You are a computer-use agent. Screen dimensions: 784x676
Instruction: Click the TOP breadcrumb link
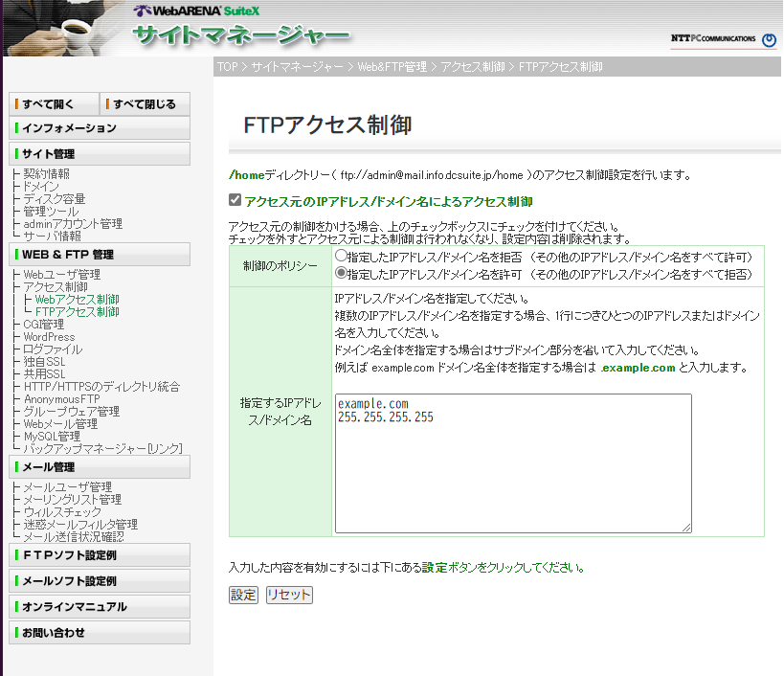coord(227,67)
